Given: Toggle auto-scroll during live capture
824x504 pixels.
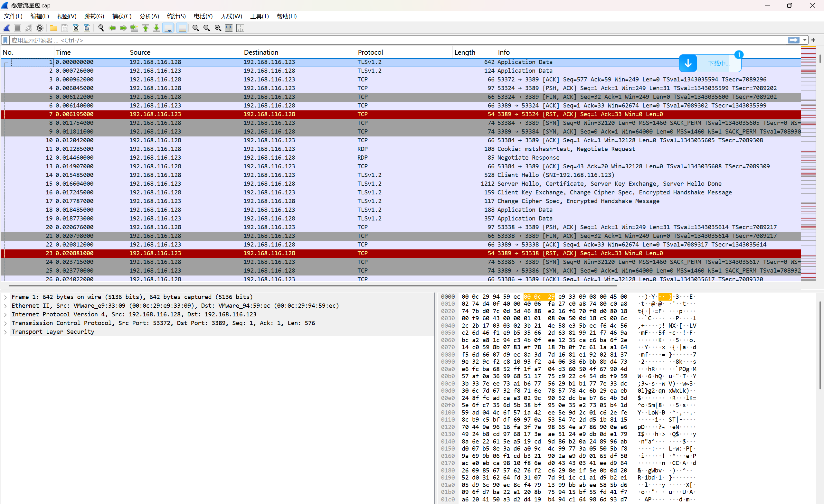Looking at the screenshot, I should click(x=168, y=28).
